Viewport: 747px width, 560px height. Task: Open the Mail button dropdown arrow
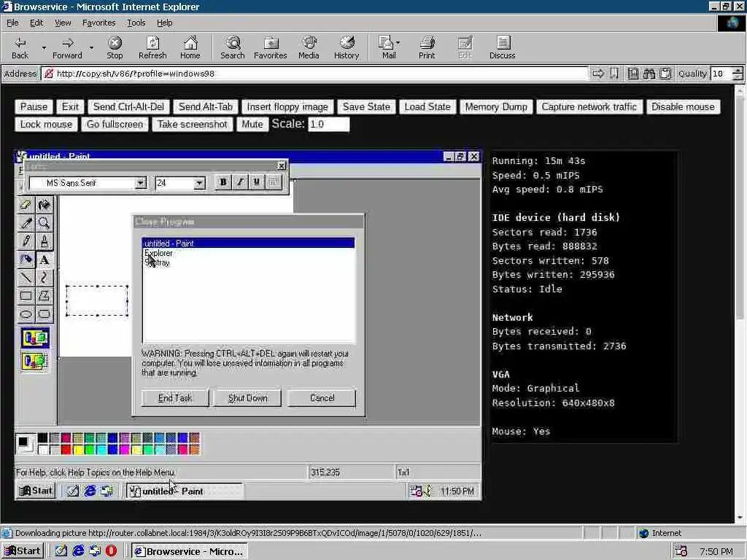coord(398,43)
